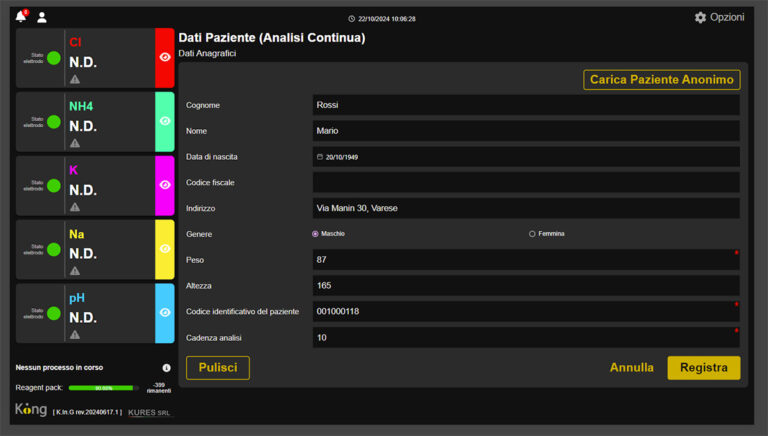768x436 pixels.
Task: Click the Peso field showing 87
Action: point(526,260)
